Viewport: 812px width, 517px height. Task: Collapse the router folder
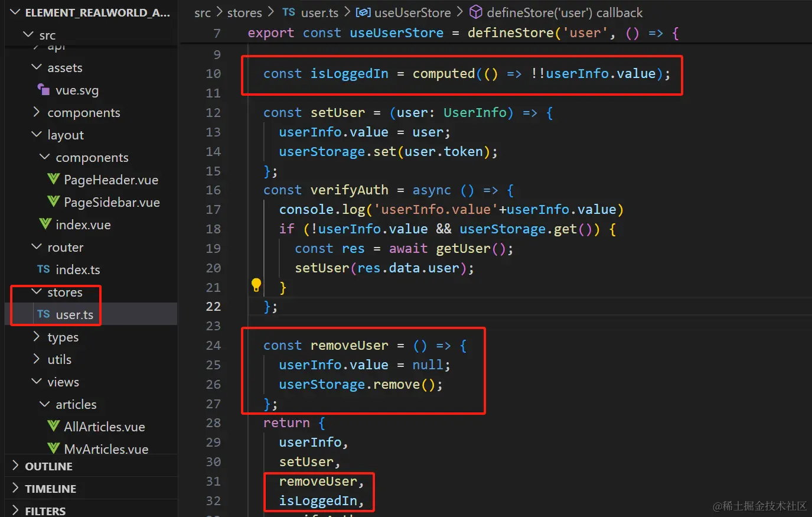click(x=37, y=247)
